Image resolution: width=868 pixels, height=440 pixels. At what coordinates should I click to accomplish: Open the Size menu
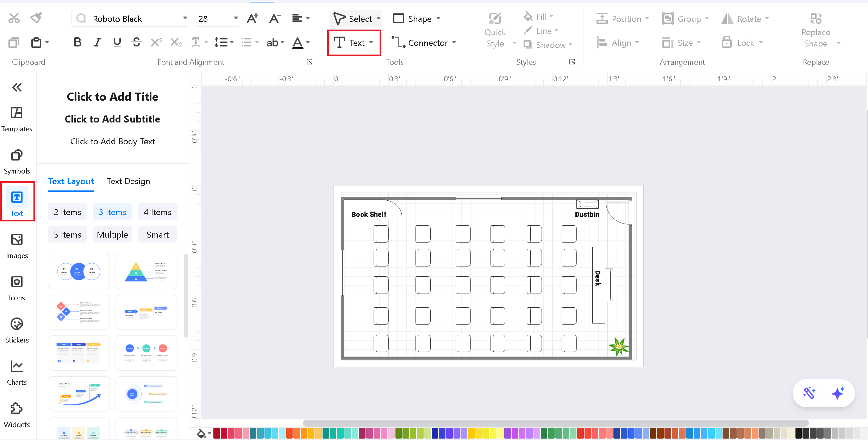coord(681,43)
